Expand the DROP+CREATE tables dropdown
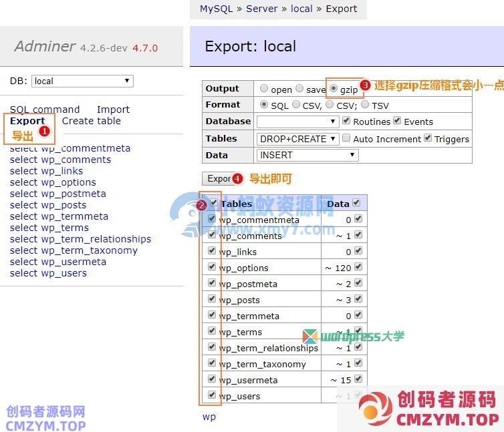Viewport: 504px width, 432px height. pyautogui.click(x=297, y=139)
